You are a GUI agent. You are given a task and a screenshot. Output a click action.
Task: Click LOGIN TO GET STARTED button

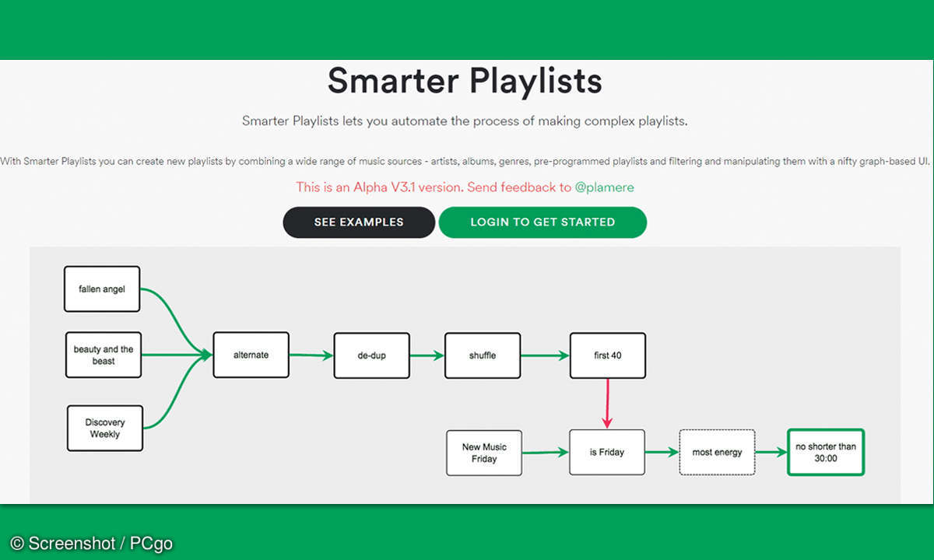542,222
